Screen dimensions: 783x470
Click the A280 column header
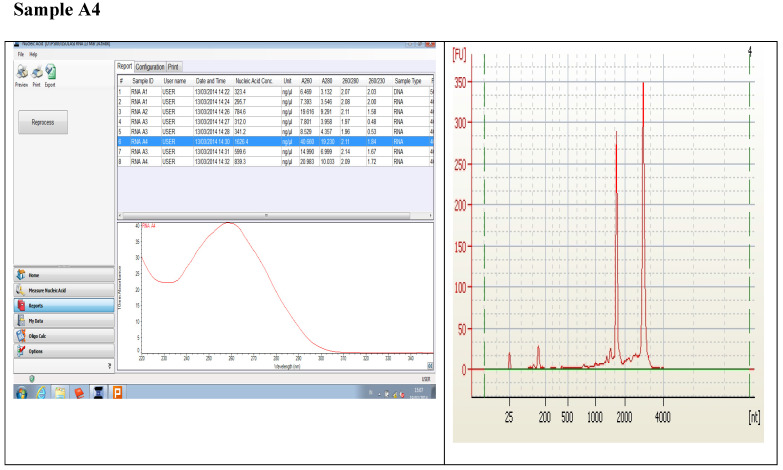point(328,81)
